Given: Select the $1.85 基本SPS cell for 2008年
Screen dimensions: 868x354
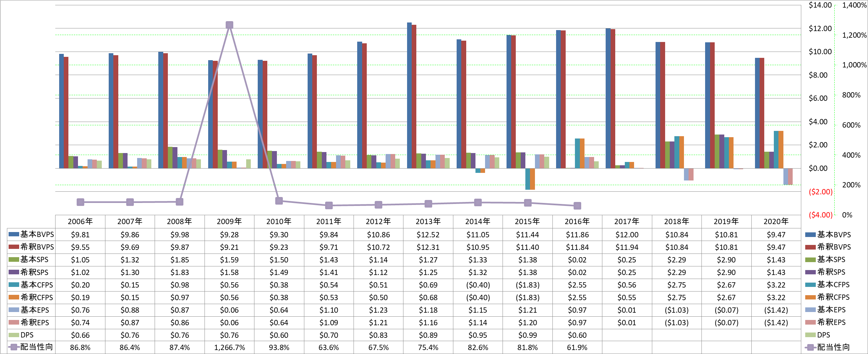Looking at the screenshot, I should [x=180, y=260].
